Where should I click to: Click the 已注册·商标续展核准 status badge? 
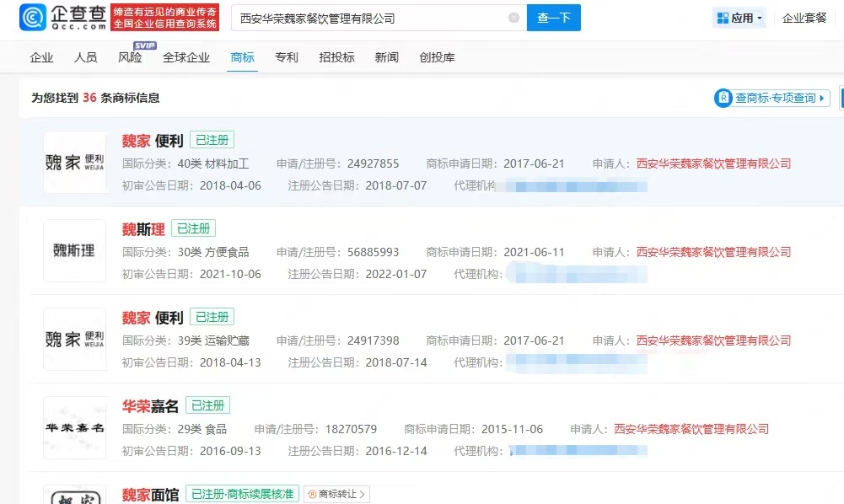click(x=242, y=494)
